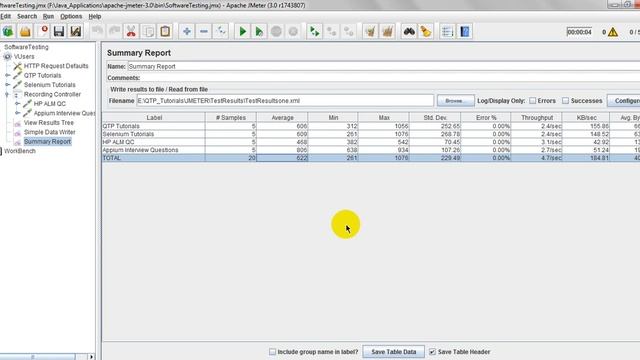This screenshot has height=360, width=640.
Task: Expand the Appium Interview Questions tree node
Action: tap(17, 113)
